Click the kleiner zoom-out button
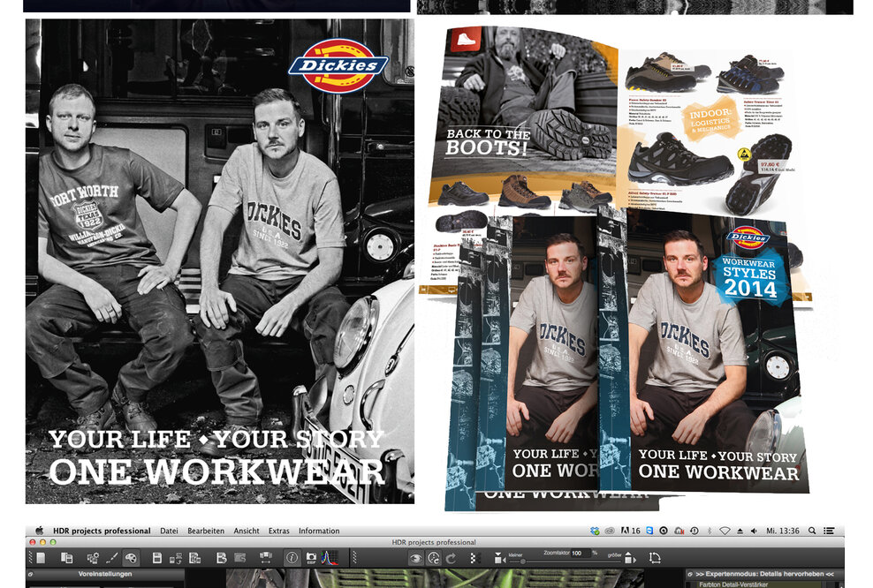Viewport: 873px width, 588px height. click(499, 558)
